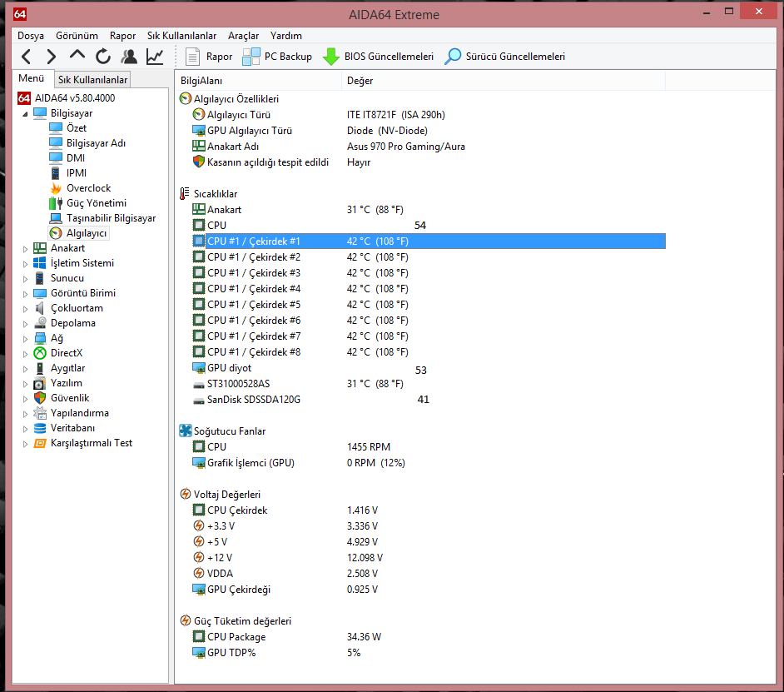The image size is (784, 692).
Task: Click the Aygıtlar device icon in tree
Action: pyautogui.click(x=40, y=368)
